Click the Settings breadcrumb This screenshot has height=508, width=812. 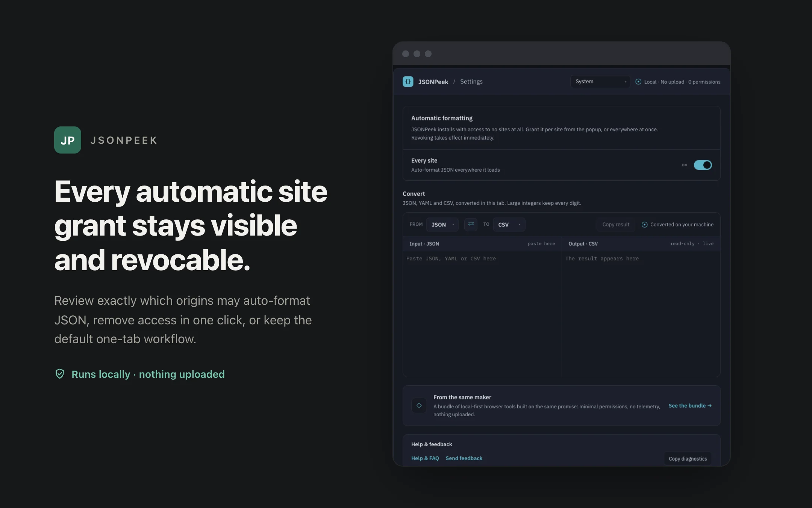pos(471,82)
